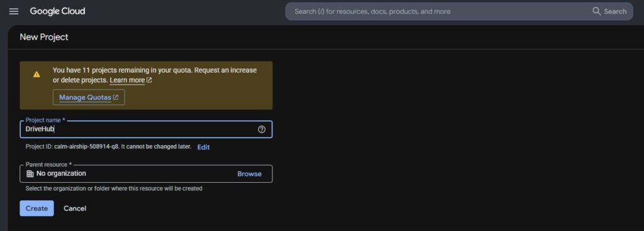Click the 'Select the organization or folder' hint text
The height and width of the screenshot is (231, 644).
(x=114, y=188)
